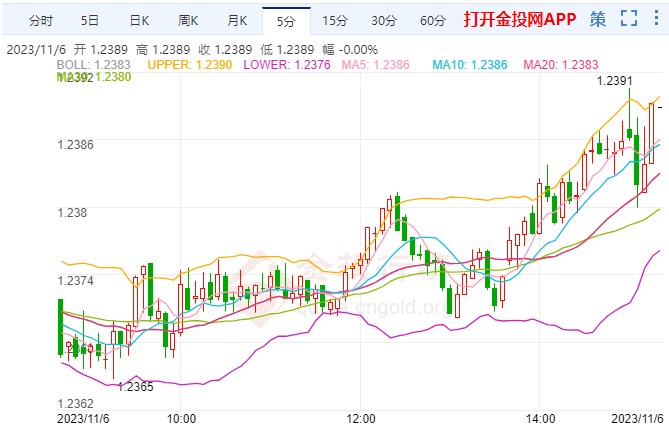Select the 60分 interval tab
Image resolution: width=669 pixels, height=424 pixels.
coord(433,20)
